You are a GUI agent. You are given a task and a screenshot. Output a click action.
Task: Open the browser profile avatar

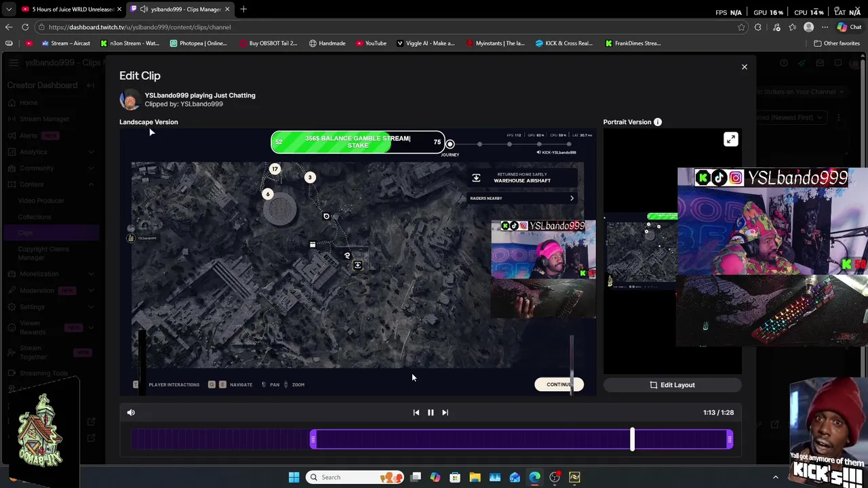click(x=808, y=27)
